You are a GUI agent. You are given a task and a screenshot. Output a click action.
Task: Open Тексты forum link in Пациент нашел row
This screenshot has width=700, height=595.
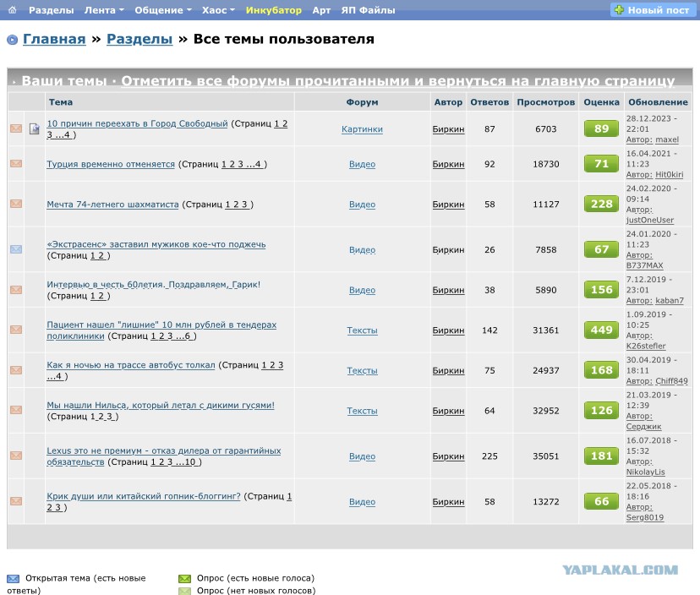[362, 330]
